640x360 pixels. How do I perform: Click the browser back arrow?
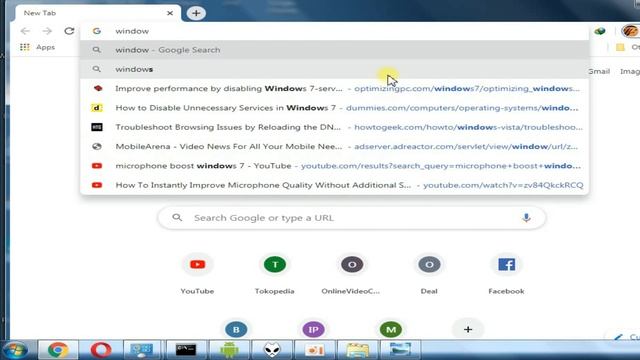(25, 31)
